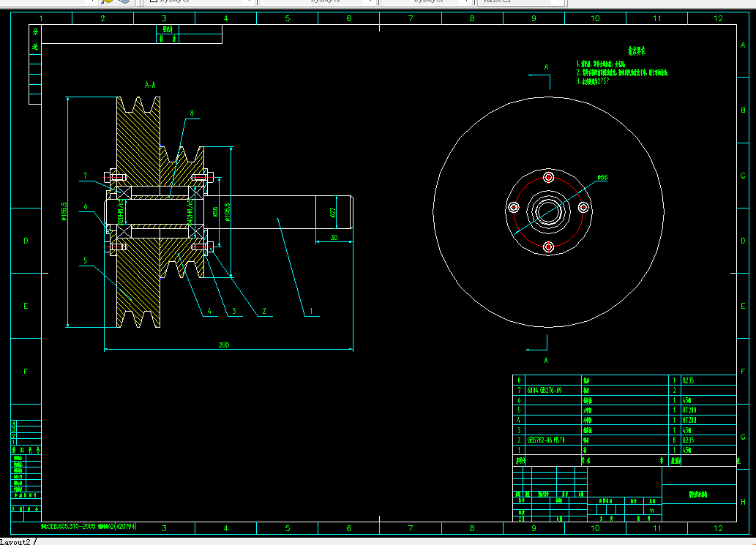756x545 pixels.
Task: Select the top bolt hole in circular view
Action: [x=548, y=177]
